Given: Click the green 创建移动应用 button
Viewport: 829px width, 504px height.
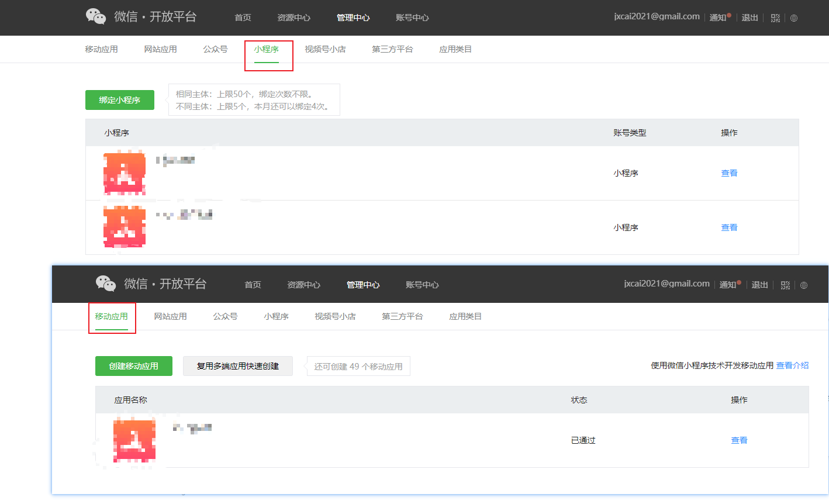Looking at the screenshot, I should point(134,366).
